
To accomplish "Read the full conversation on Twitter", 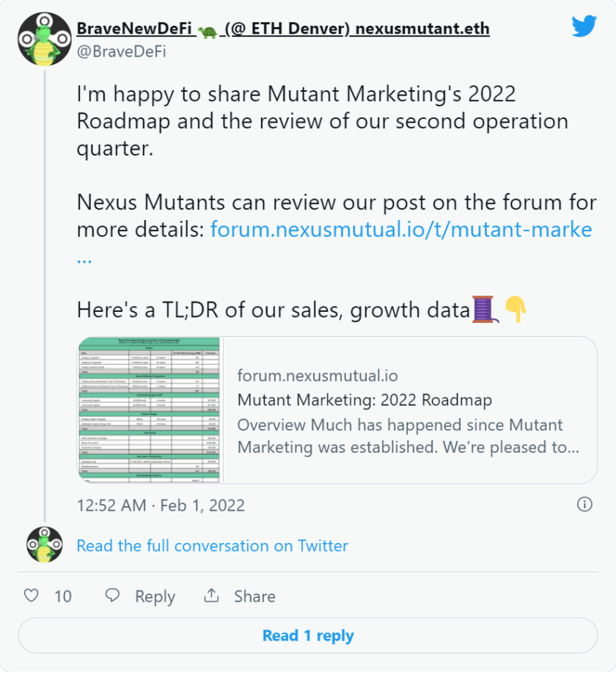I will [212, 545].
